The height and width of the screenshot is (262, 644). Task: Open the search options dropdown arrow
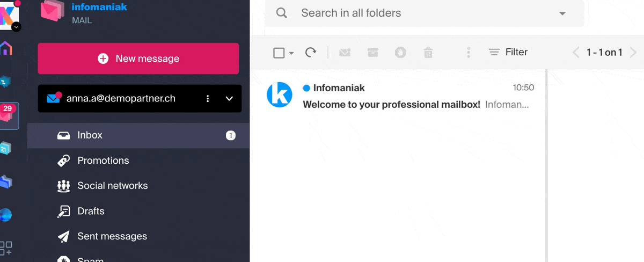(562, 13)
